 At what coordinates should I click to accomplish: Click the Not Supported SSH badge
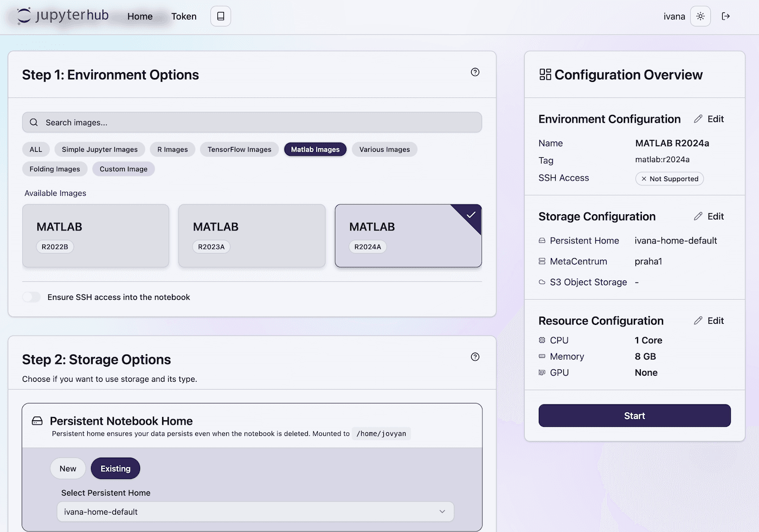[670, 179]
